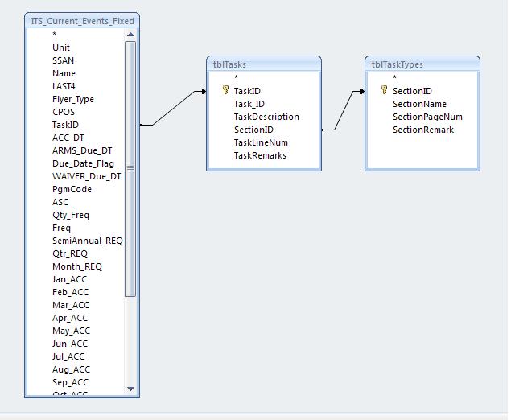515x420 pixels.
Task: Select the TaskDescription field
Action: click(x=266, y=117)
